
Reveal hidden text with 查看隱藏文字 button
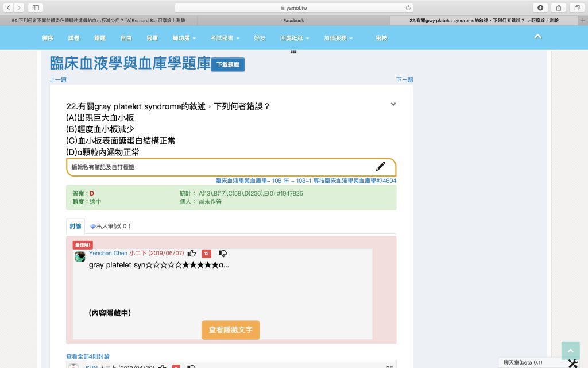pyautogui.click(x=230, y=329)
